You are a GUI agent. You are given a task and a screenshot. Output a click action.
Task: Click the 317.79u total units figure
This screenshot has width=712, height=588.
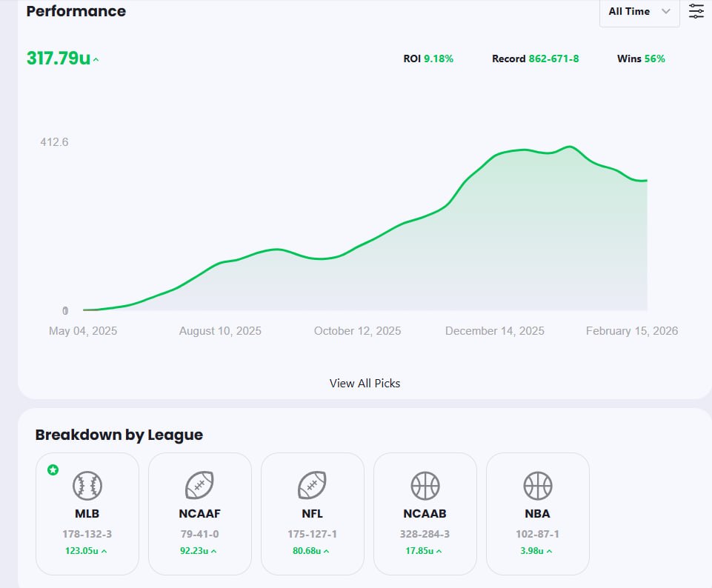[x=59, y=58]
